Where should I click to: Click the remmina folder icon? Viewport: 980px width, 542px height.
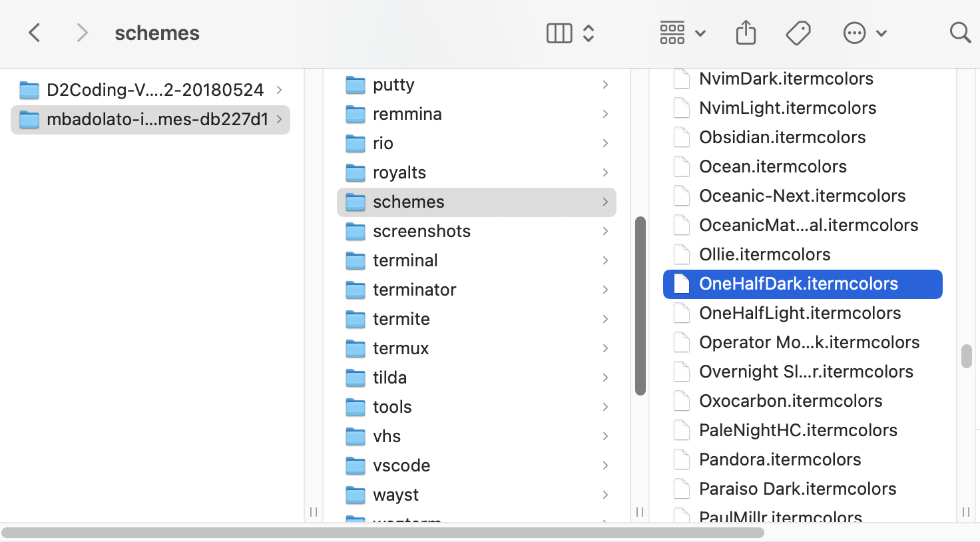tap(356, 114)
